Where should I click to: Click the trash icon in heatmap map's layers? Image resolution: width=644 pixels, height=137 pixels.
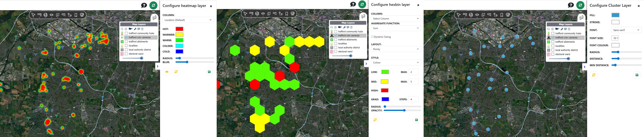coord(142,29)
